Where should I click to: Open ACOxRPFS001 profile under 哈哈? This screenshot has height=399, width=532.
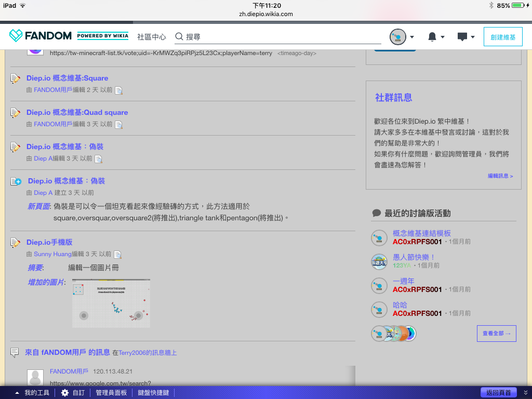coord(417,313)
